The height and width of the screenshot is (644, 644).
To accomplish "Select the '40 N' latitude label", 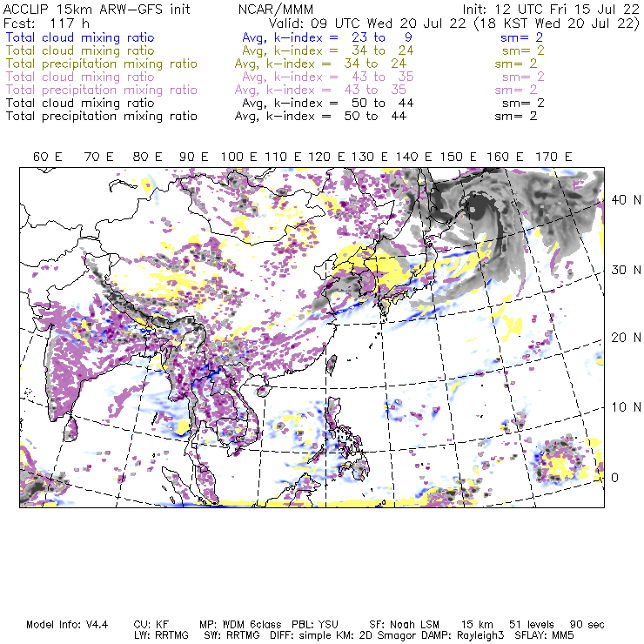I will click(x=626, y=200).
